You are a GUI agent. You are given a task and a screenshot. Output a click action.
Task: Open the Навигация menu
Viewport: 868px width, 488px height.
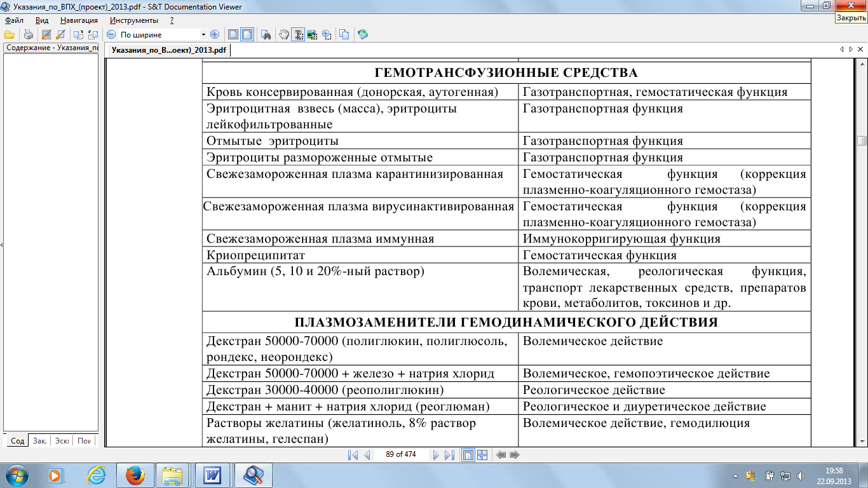coord(79,20)
